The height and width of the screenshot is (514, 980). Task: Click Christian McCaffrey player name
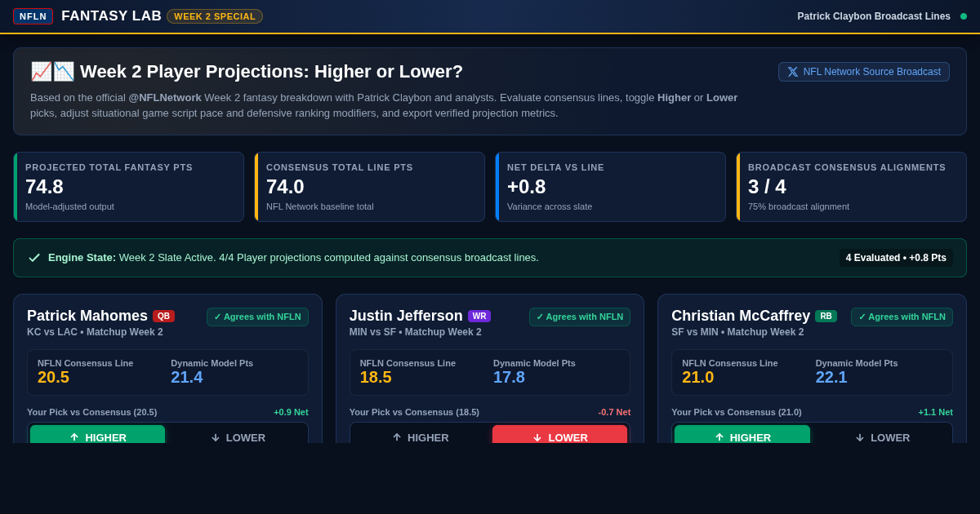(741, 316)
